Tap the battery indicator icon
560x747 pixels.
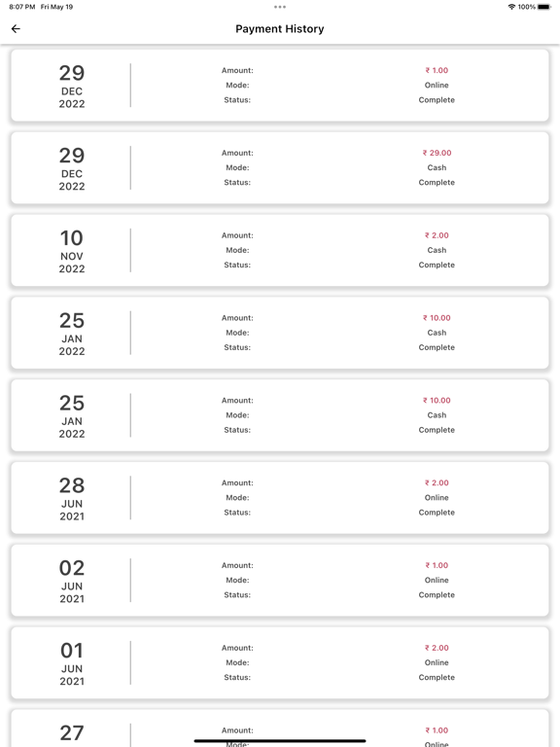point(544,7)
